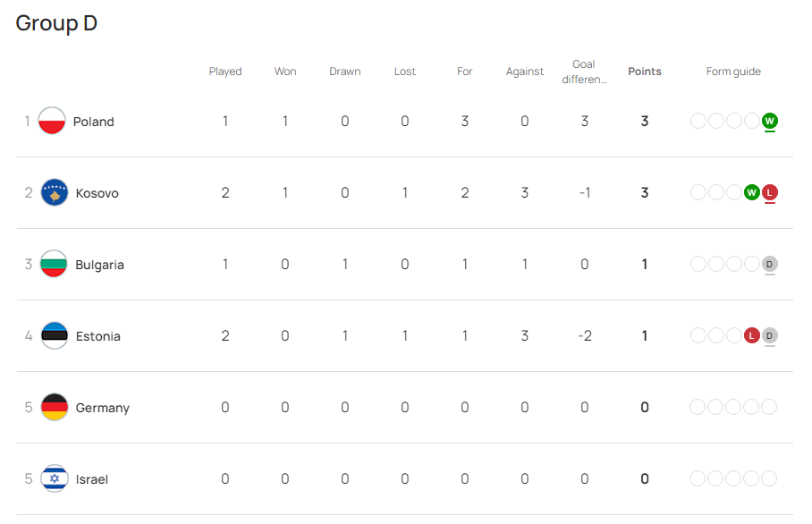Click the Germany flag icon
The image size is (812, 524).
click(55, 407)
